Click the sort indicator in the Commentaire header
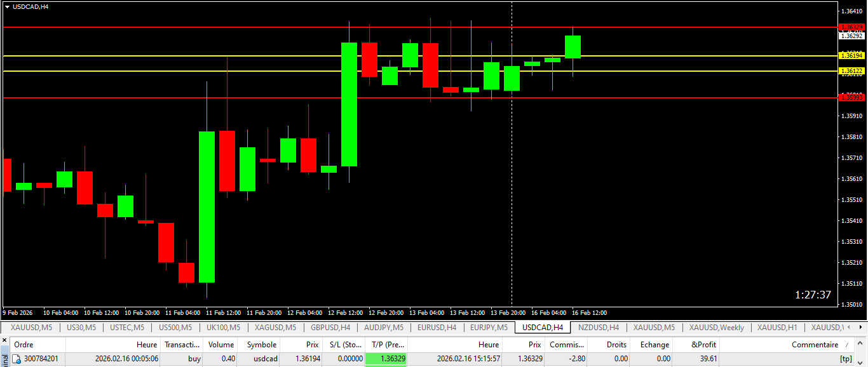This screenshot has height=367, width=868. (x=846, y=345)
